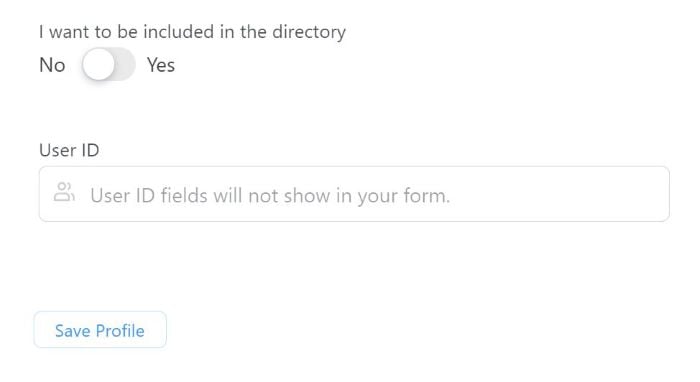Toggle the directory inclusion switch

coord(108,65)
